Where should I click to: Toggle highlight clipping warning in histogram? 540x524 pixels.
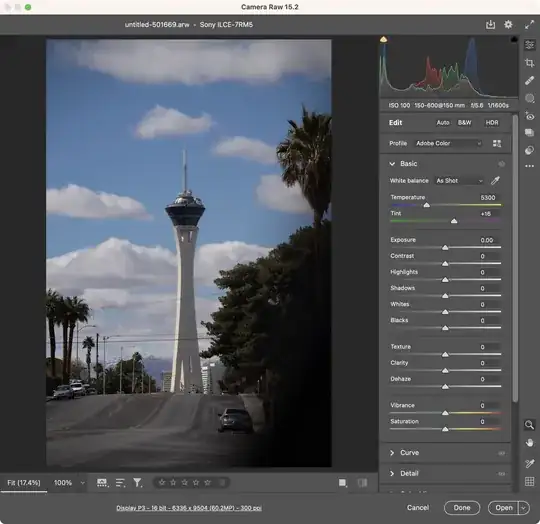point(514,40)
